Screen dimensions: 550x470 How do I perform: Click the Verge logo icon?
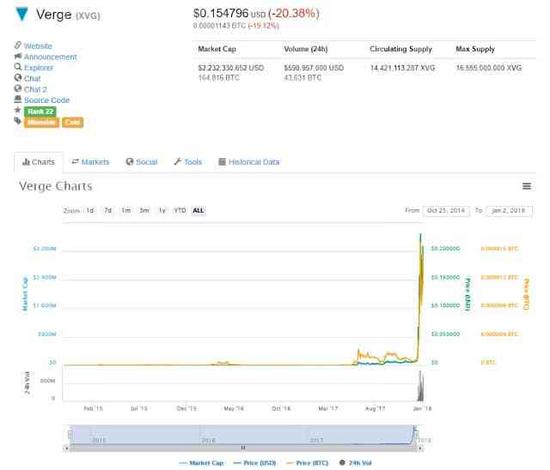[x=22, y=14]
